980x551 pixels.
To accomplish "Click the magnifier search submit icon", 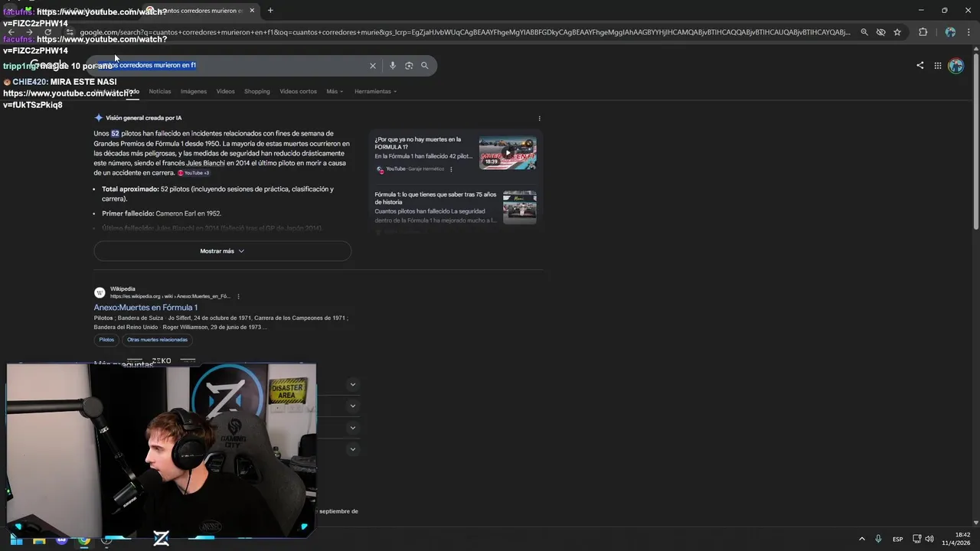I will tap(425, 66).
